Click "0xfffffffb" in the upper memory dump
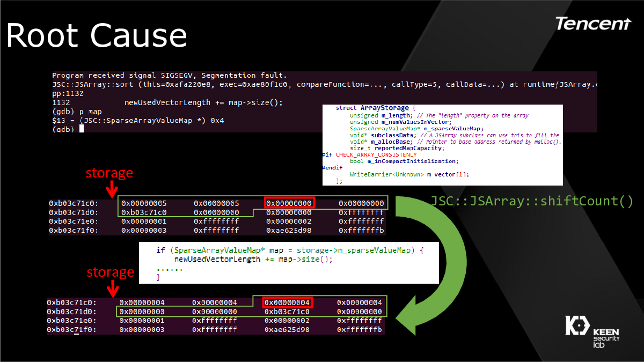The height and width of the screenshot is (362, 644). (361, 230)
